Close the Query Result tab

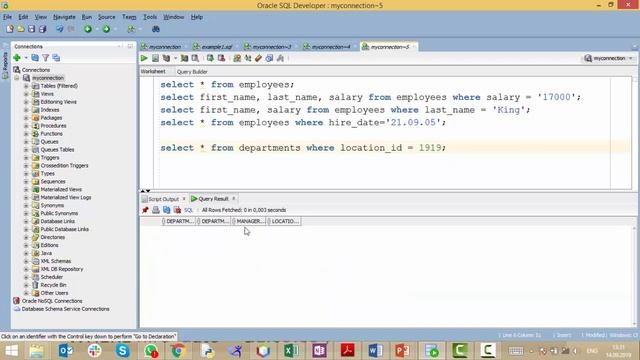click(234, 198)
